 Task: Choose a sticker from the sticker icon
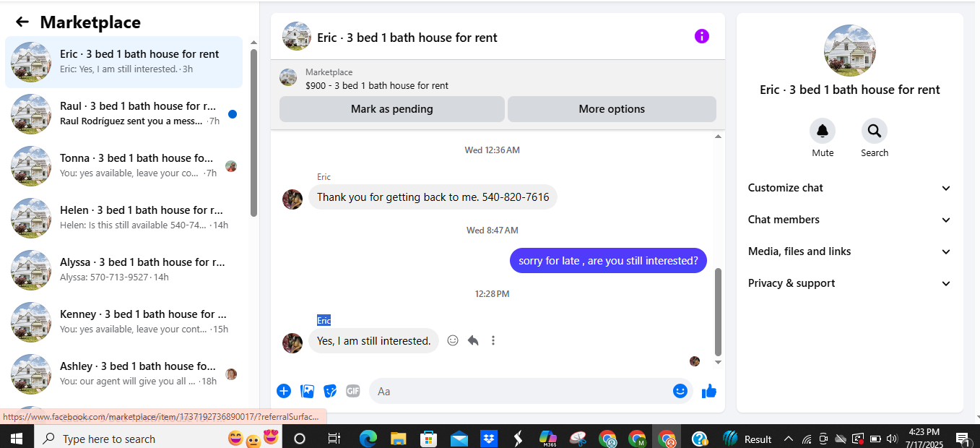[x=330, y=391]
